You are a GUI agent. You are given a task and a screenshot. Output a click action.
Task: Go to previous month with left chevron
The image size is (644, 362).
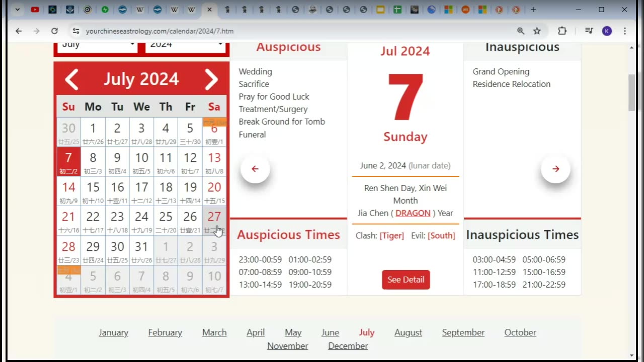[x=71, y=79]
